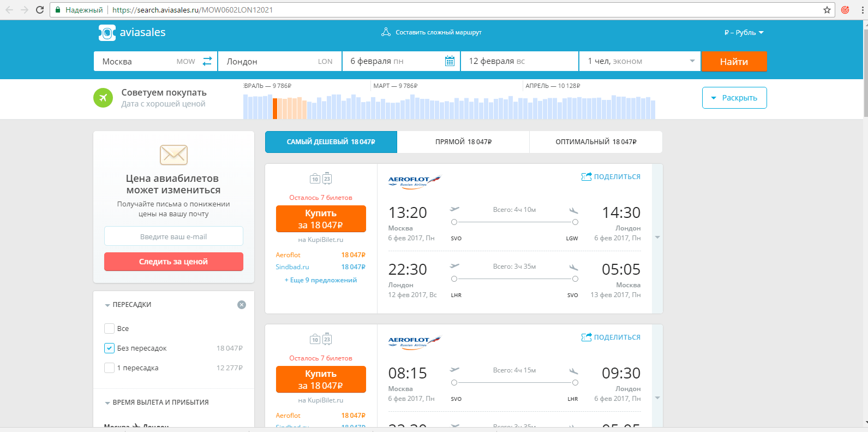Click the share icon on 08:15 flight
Screen dimensions: 868x432
pos(586,337)
